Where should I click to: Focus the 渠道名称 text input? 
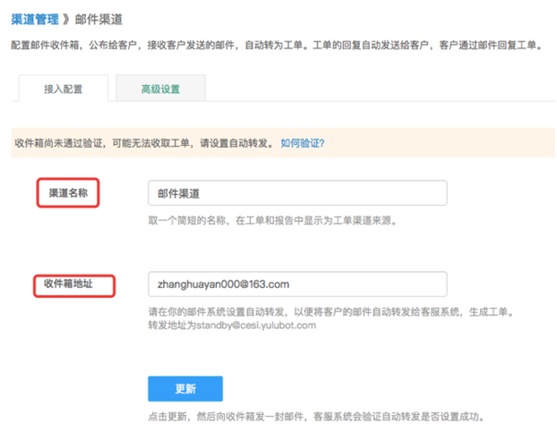click(297, 193)
